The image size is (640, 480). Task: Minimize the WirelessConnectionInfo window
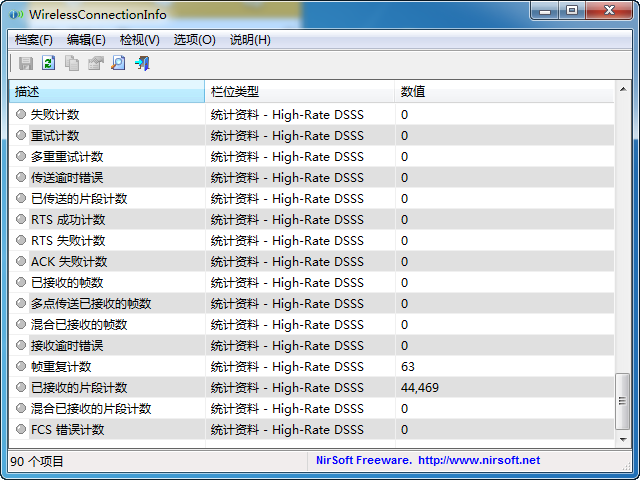pos(545,11)
